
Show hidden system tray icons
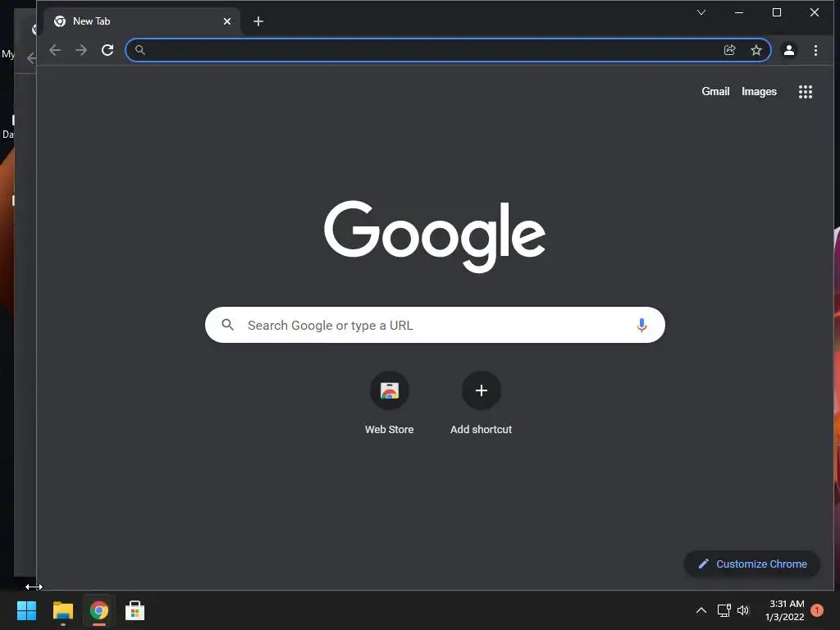click(701, 610)
